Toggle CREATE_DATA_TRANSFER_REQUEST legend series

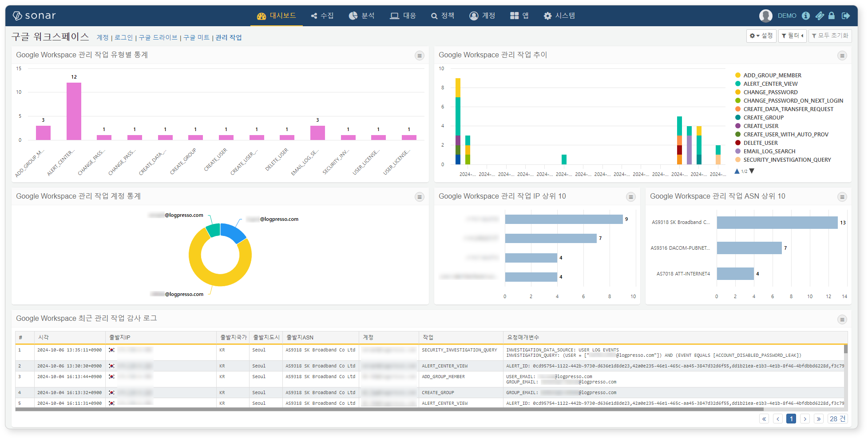coord(784,109)
